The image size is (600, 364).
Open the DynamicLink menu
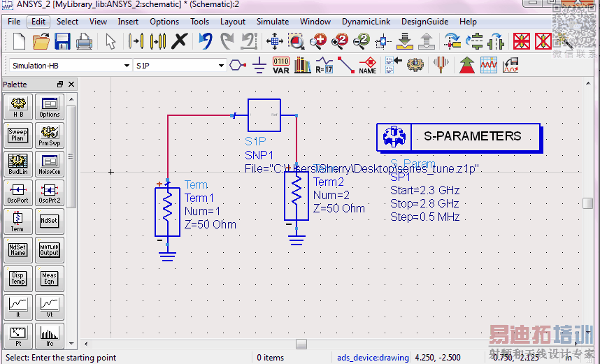(366, 22)
